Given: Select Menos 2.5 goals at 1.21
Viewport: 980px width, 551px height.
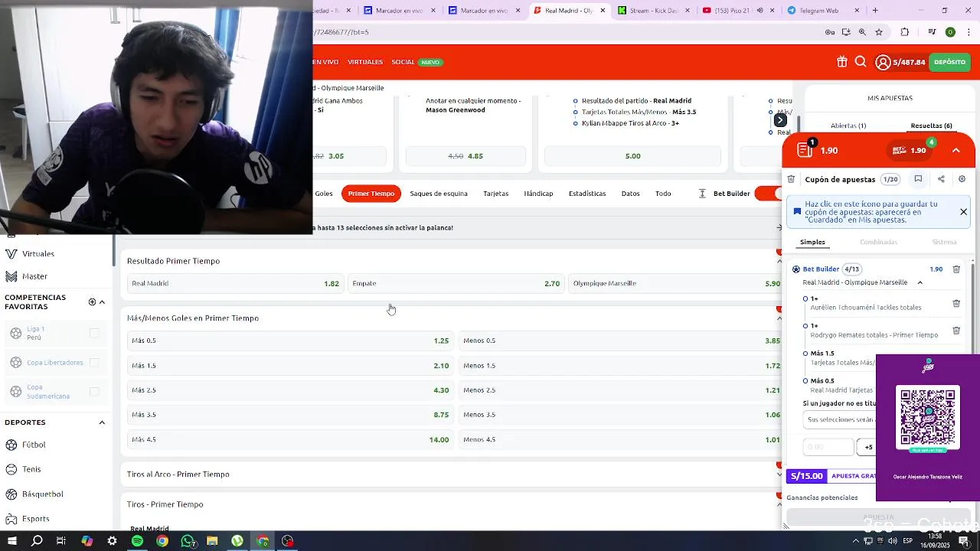Looking at the screenshot, I should click(621, 390).
